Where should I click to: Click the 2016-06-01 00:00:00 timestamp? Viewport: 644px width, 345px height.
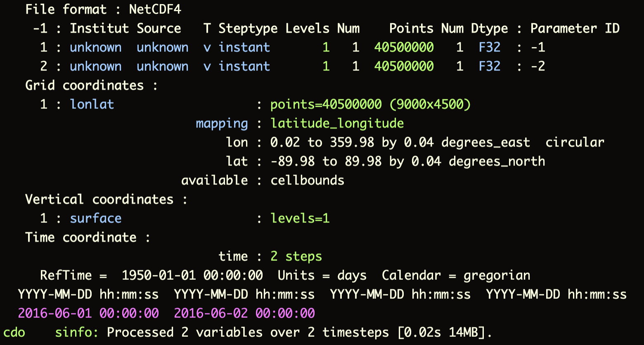click(88, 313)
